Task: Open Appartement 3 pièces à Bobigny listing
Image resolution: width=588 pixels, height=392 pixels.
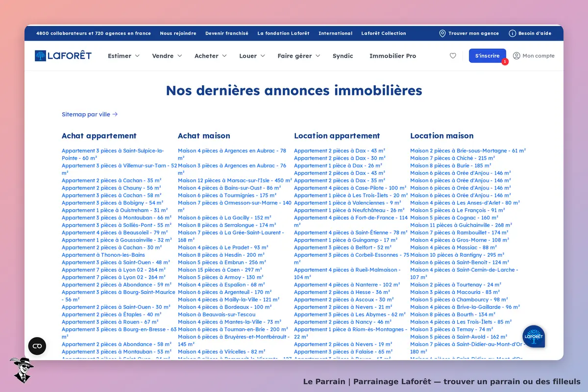Action: click(112, 203)
